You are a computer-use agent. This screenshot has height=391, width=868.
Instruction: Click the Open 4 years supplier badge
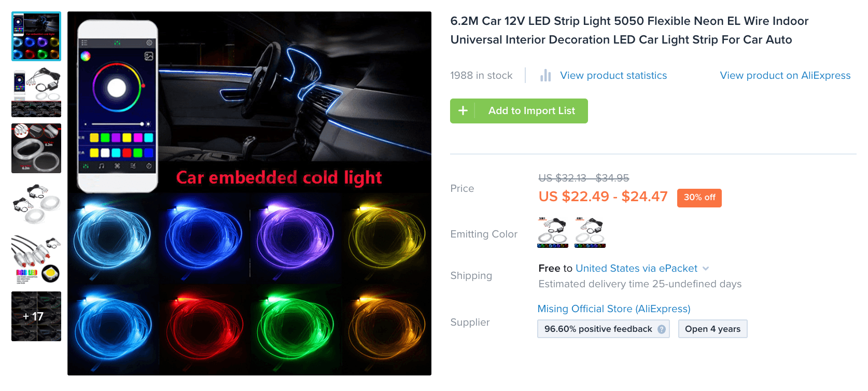712,329
